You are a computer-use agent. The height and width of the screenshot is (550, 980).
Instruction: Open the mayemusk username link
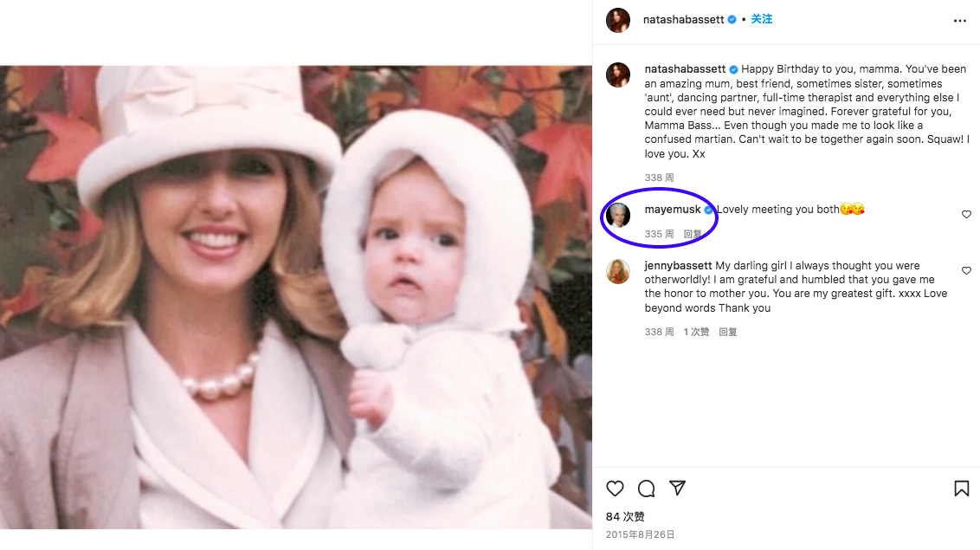tap(673, 210)
